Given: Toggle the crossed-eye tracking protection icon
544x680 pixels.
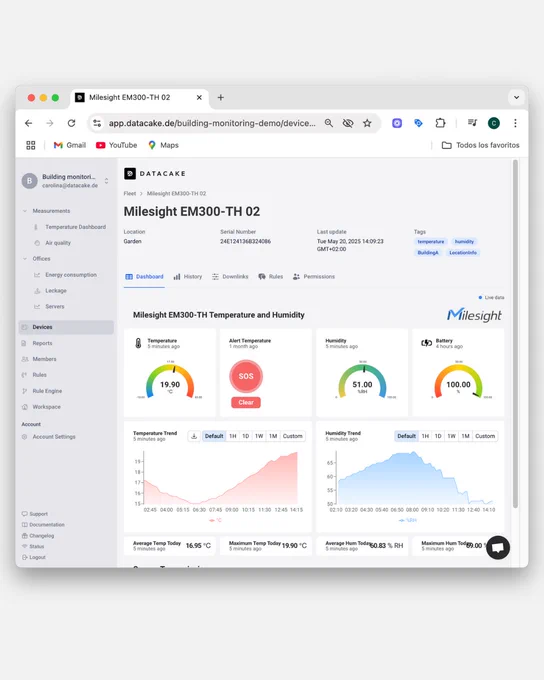Looking at the screenshot, I should click(x=348, y=123).
